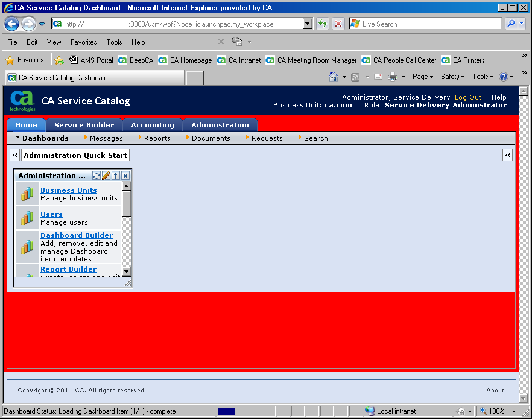Image resolution: width=532 pixels, height=419 pixels.
Task: Open search provider options dropdown
Action: (522, 24)
